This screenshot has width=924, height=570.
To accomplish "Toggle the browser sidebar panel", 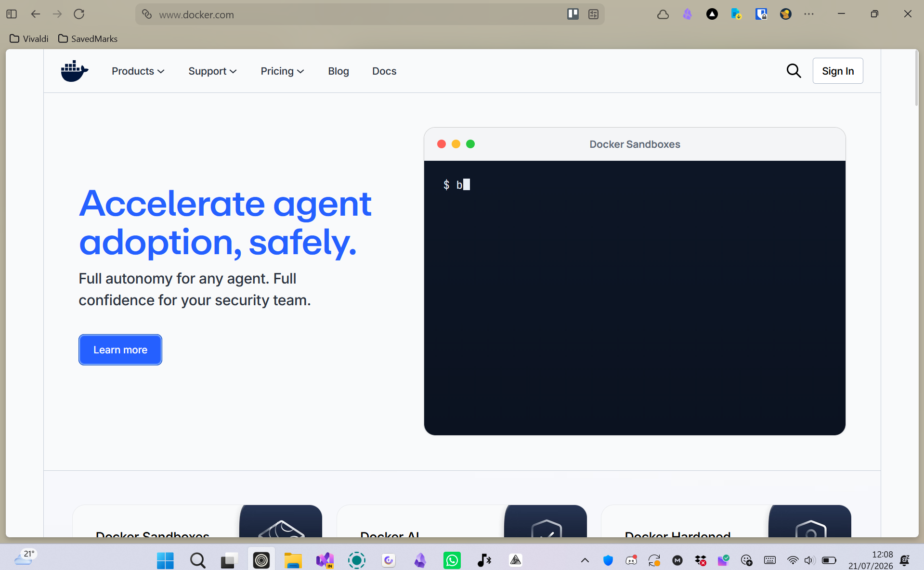I will 12,14.
